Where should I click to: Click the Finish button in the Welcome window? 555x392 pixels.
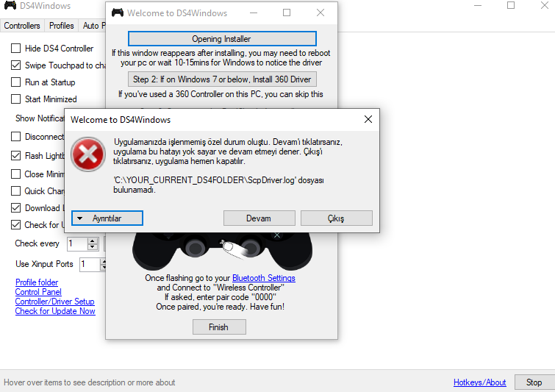click(219, 327)
